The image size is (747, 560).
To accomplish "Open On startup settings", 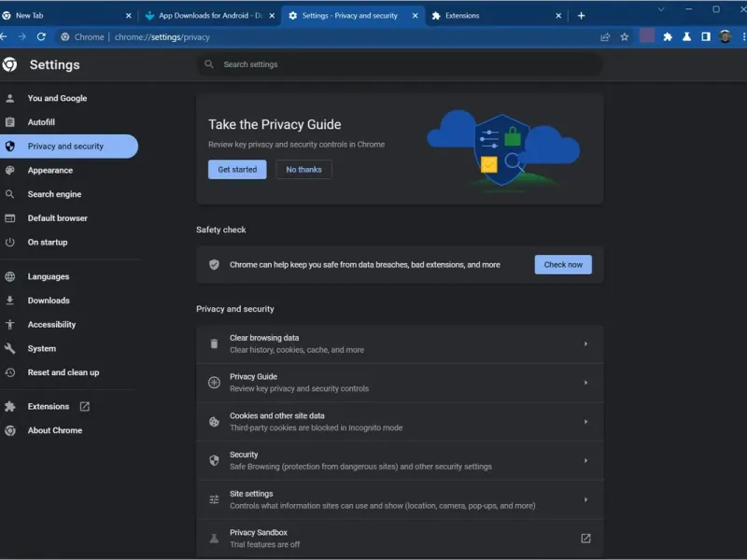I will coord(48,242).
